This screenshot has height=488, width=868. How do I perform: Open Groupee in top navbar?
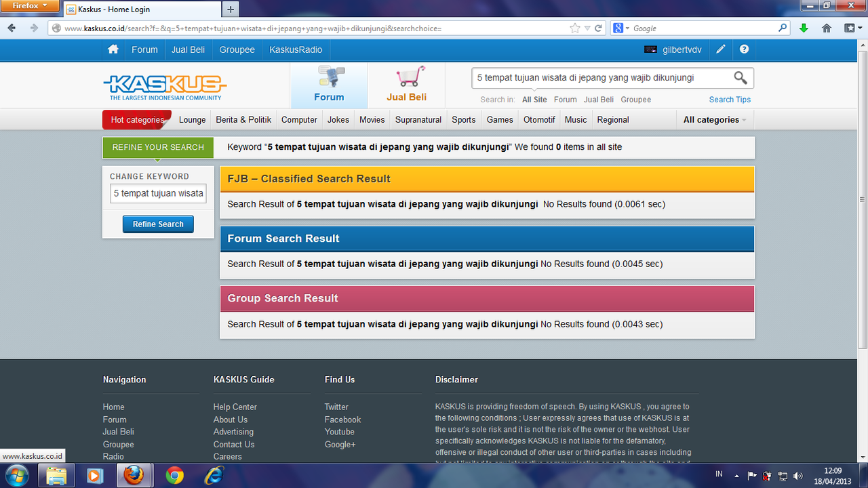(237, 49)
